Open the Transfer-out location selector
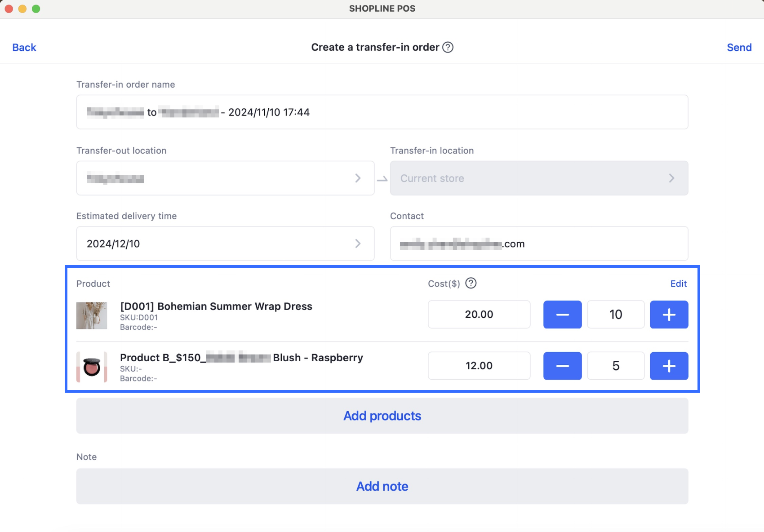The height and width of the screenshot is (532, 764). coord(225,178)
